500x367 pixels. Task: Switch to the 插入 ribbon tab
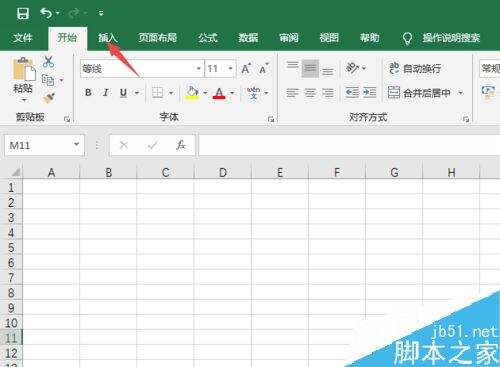108,38
